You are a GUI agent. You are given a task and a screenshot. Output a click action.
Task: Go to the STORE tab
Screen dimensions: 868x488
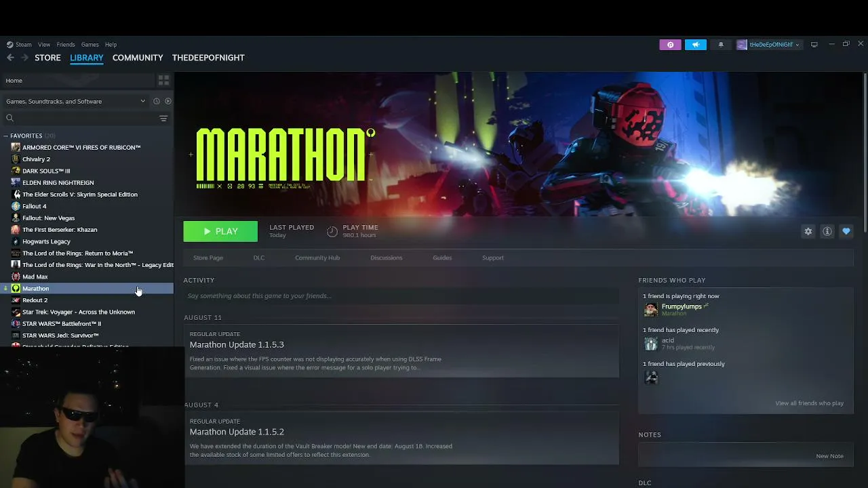[47, 58]
